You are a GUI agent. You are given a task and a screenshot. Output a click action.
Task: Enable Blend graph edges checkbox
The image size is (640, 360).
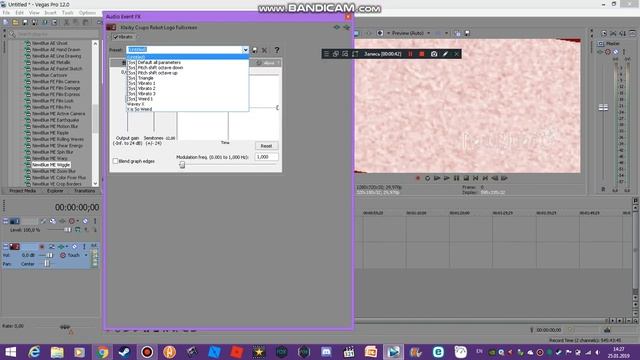coord(116,161)
